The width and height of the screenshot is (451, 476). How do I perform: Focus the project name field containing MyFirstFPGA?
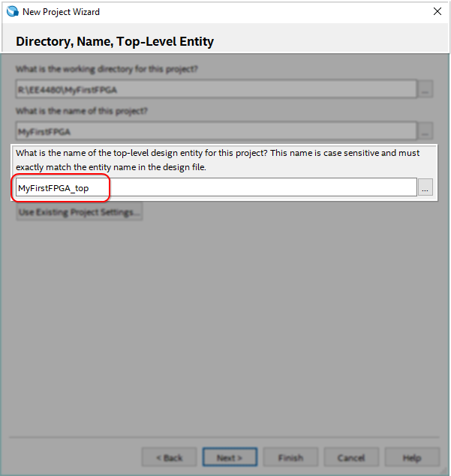tap(216, 131)
